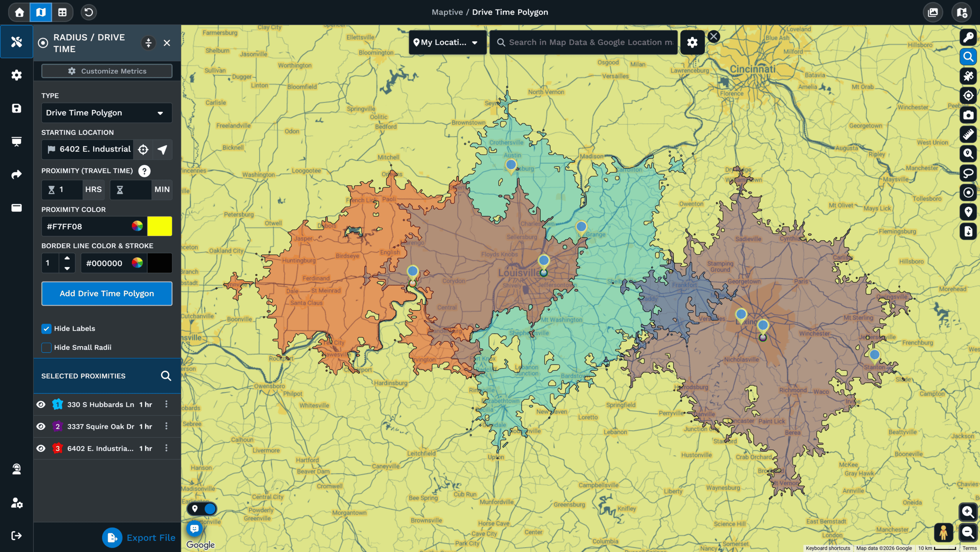This screenshot has width=980, height=552.
Task: Open the chat bubble icon on map
Action: coord(194,529)
